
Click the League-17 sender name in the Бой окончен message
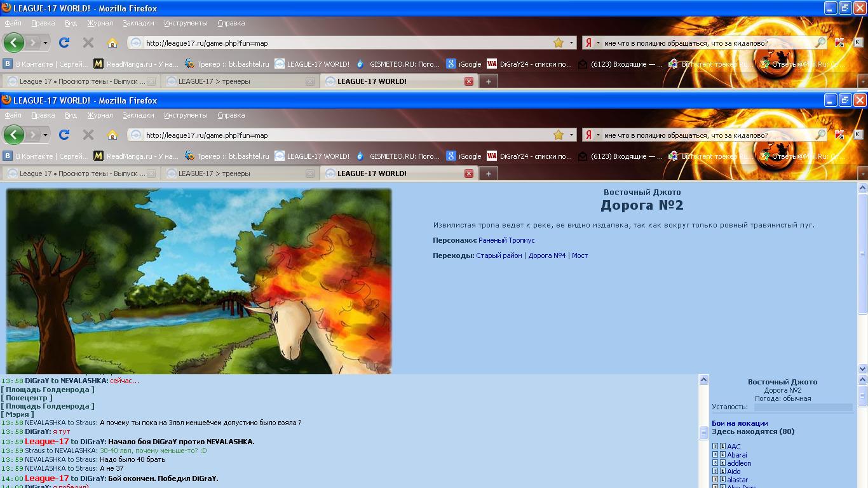(46, 478)
